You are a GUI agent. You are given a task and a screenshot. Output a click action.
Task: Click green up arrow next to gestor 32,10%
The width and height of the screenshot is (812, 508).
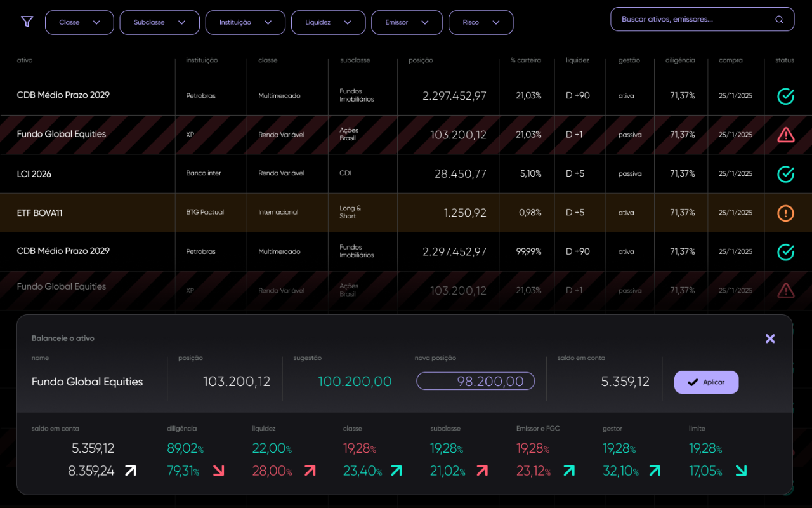(655, 471)
